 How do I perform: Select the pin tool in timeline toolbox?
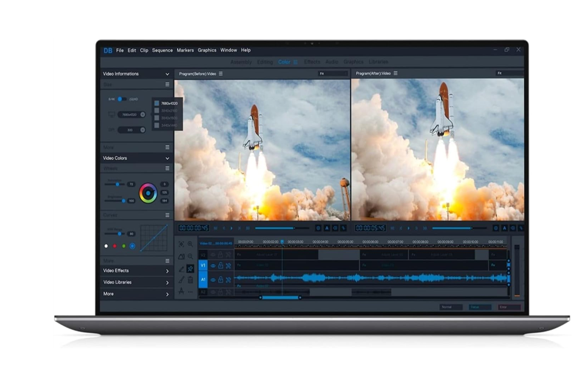190,269
